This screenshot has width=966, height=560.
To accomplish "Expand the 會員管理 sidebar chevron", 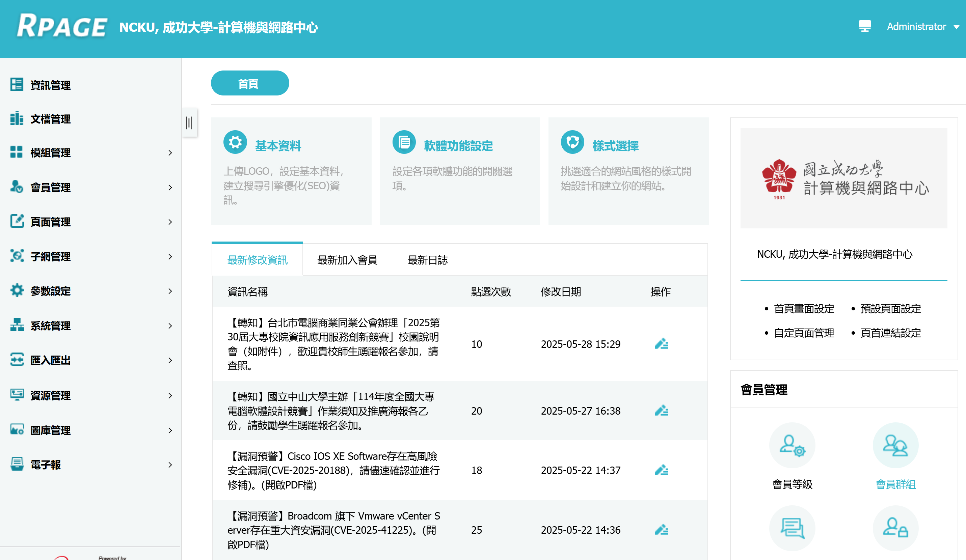I will (x=170, y=187).
